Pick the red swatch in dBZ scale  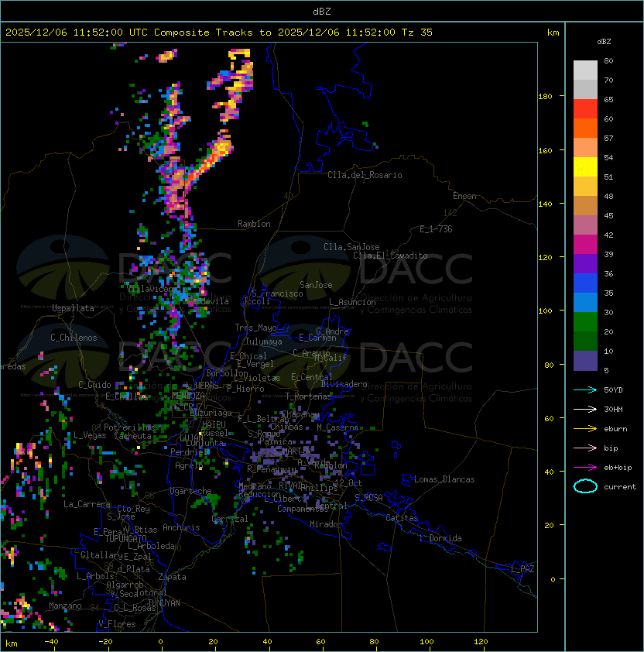coord(585,109)
